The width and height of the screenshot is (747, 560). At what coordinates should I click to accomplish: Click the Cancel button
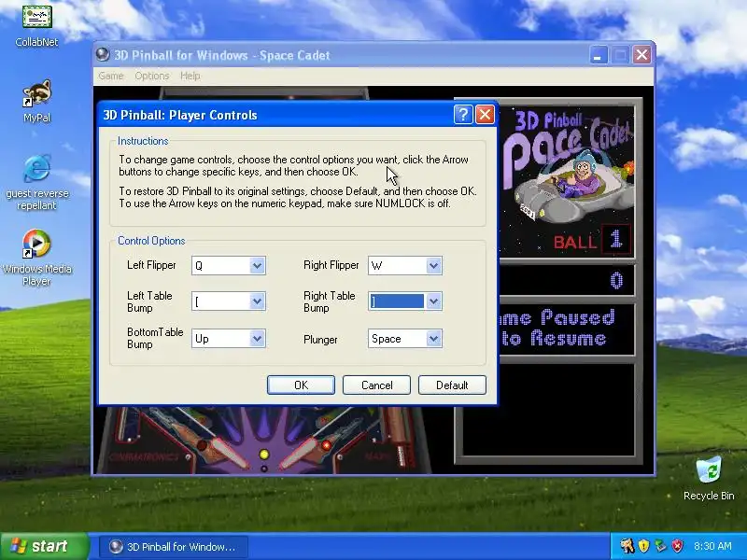[377, 385]
